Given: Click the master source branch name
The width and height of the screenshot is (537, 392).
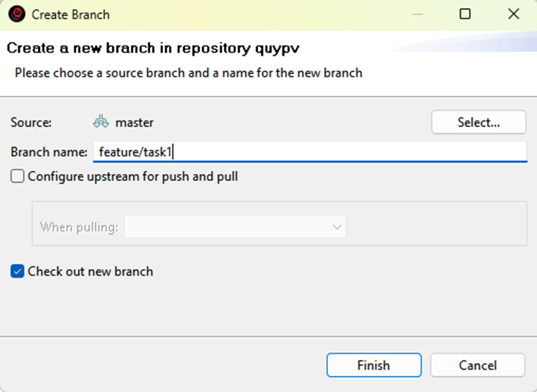Looking at the screenshot, I should pos(134,122).
